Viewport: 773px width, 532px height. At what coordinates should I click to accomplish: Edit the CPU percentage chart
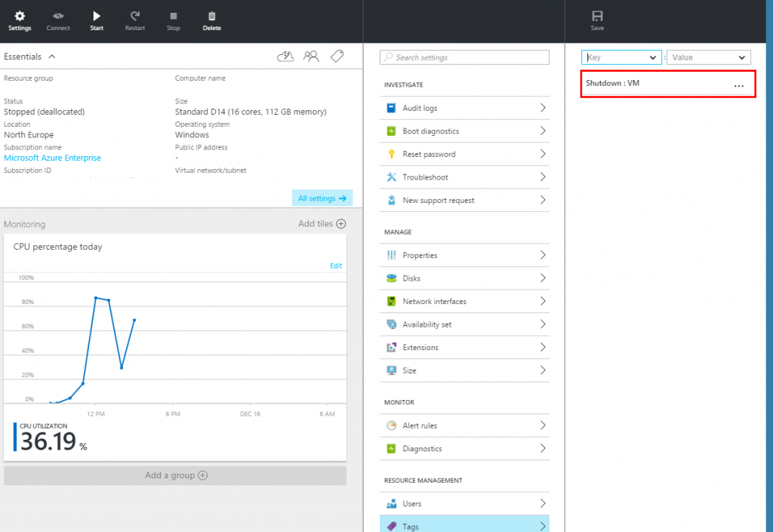pos(336,266)
